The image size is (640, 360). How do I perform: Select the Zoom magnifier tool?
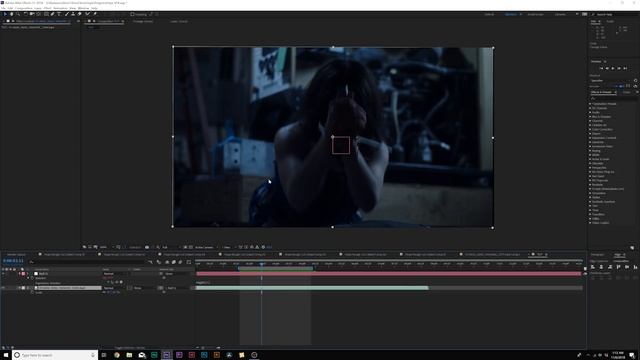pos(18,14)
